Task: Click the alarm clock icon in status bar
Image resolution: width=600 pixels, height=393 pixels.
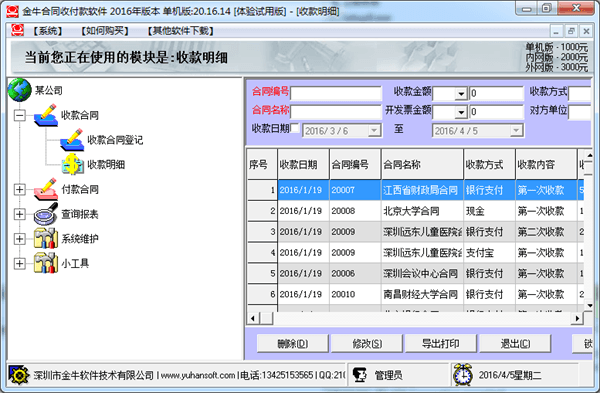Action: (463, 375)
